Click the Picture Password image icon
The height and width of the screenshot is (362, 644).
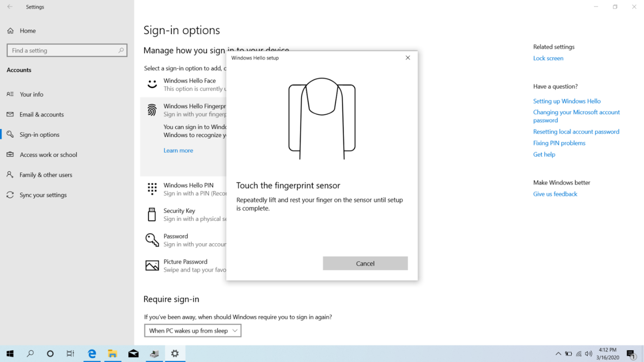tap(152, 266)
